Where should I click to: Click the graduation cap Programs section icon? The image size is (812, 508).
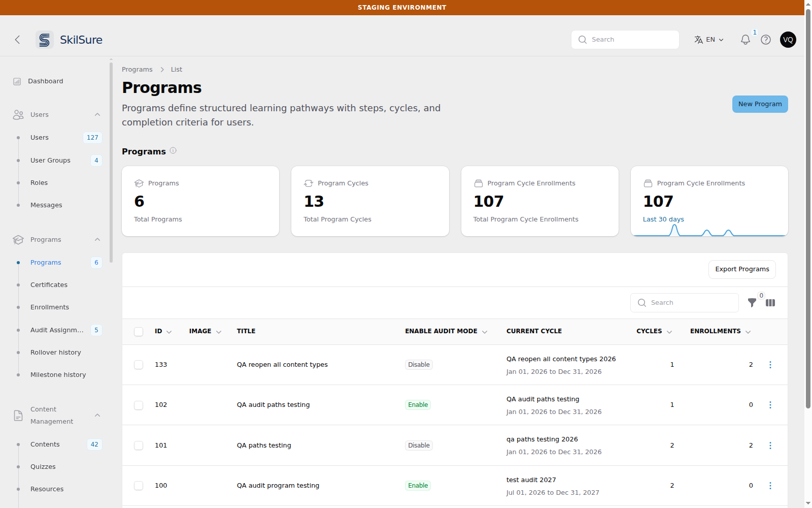(18, 240)
